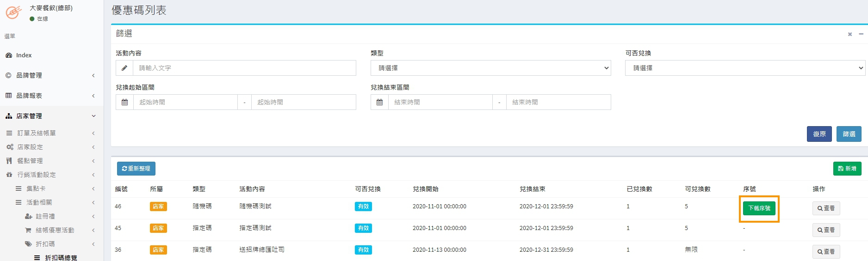Click 下載序號 button for row 46

[759, 208]
